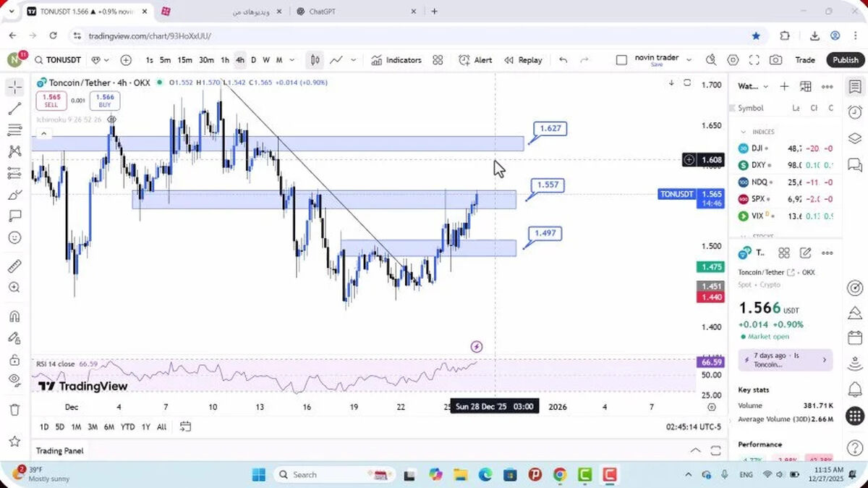868x488 pixels.
Task: Start bar Replay mode
Action: click(x=523, y=60)
